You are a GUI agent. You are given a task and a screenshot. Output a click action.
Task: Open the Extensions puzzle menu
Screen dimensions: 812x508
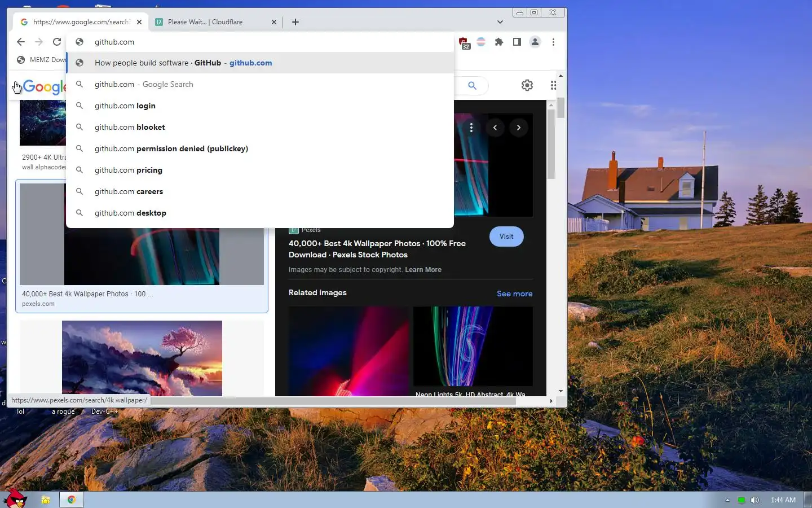click(499, 42)
